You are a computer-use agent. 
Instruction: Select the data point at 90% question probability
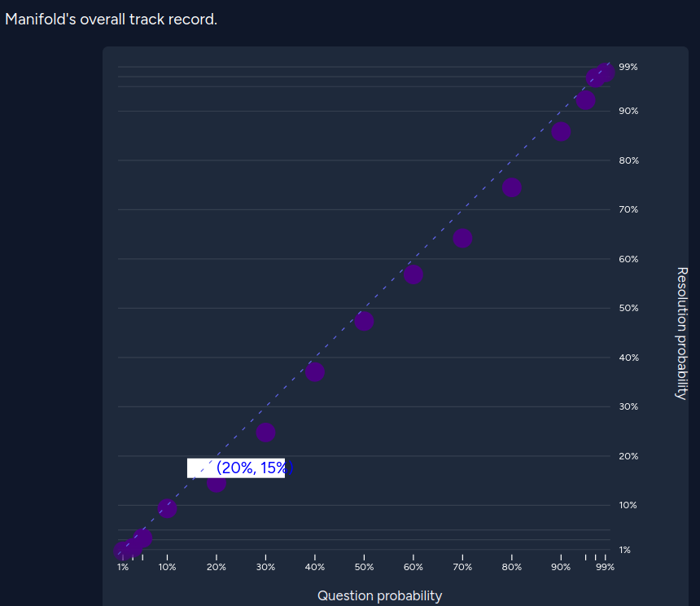pos(561,132)
